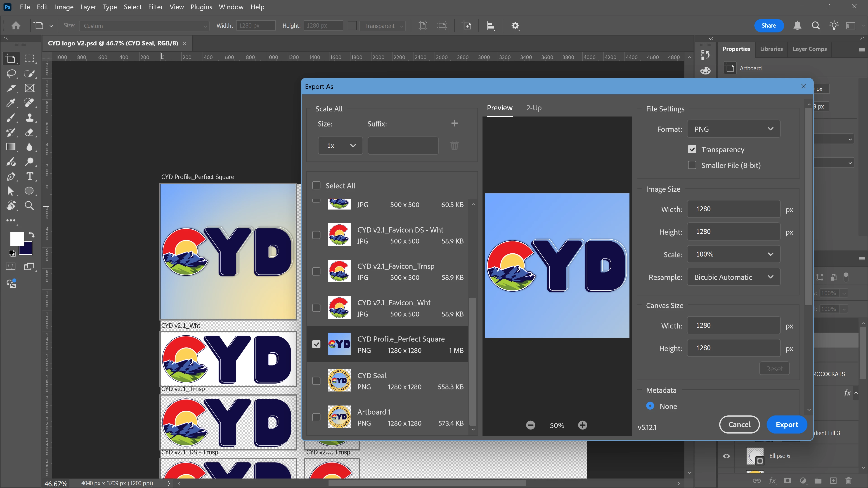Open the Resample Bicubic Automatic dropdown

[x=733, y=277]
